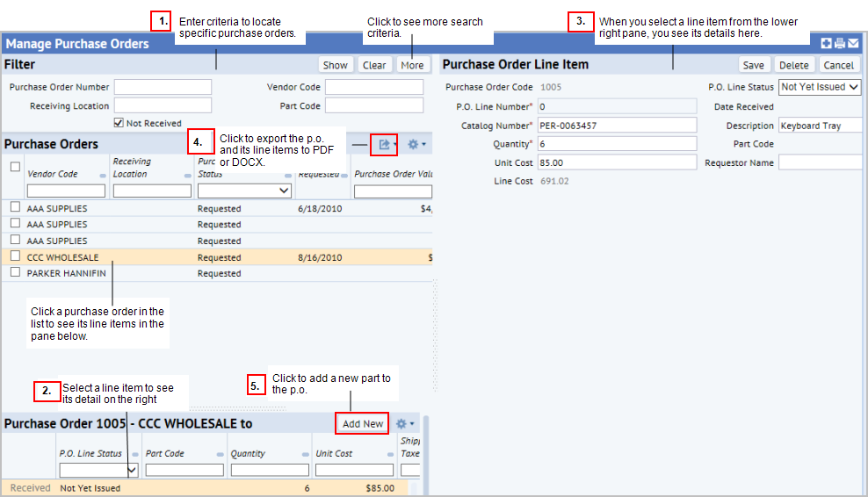Open the gear menu beside Add New
The image size is (868, 497).
coord(405,424)
